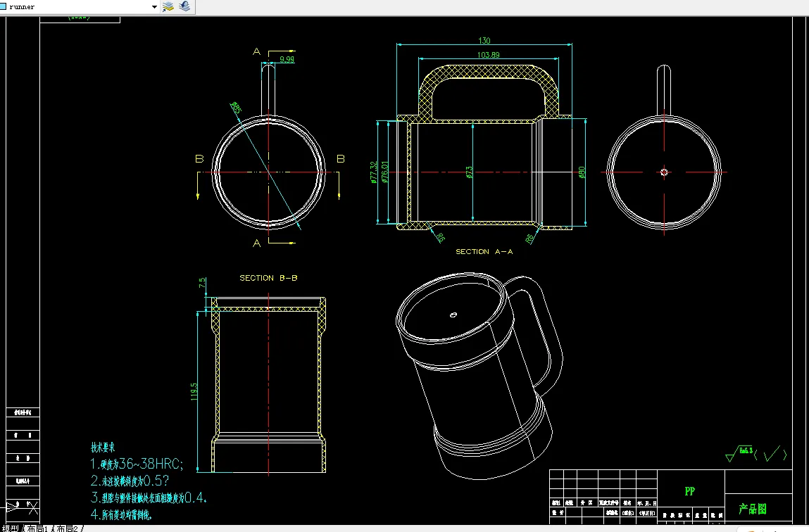The height and width of the screenshot is (532, 809).
Task: Select the 119.5 dimension text
Action: (x=194, y=391)
